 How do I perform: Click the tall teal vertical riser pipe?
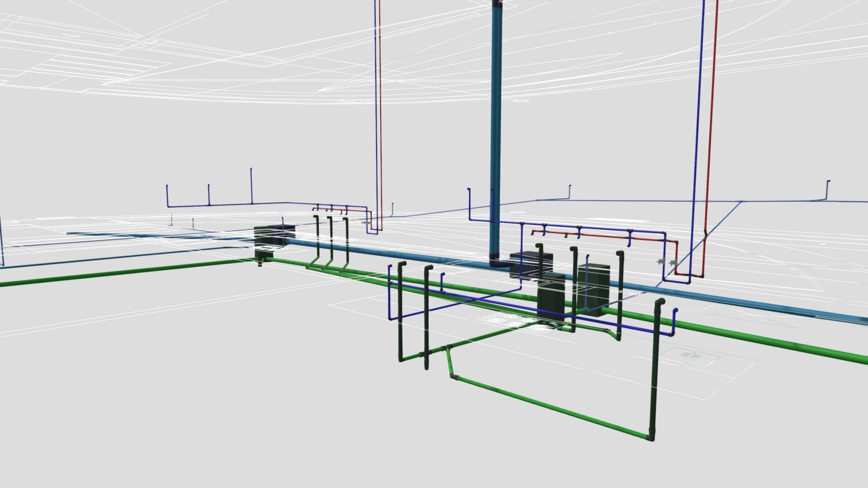click(x=496, y=131)
